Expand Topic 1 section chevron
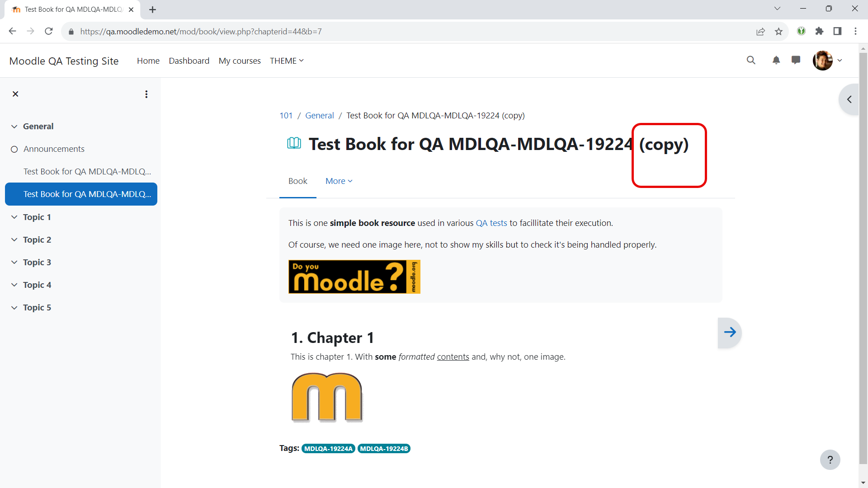868x488 pixels. pos(14,217)
